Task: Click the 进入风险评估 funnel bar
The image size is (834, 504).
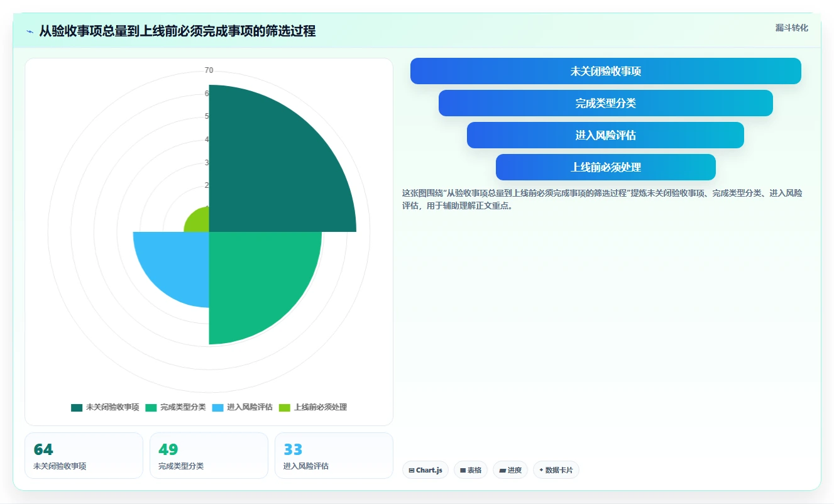Action: pos(606,135)
